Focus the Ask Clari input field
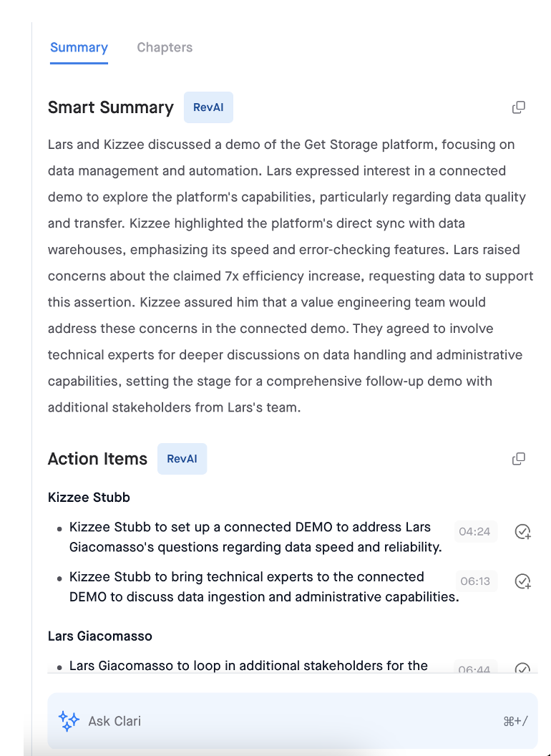 pyautogui.click(x=293, y=721)
